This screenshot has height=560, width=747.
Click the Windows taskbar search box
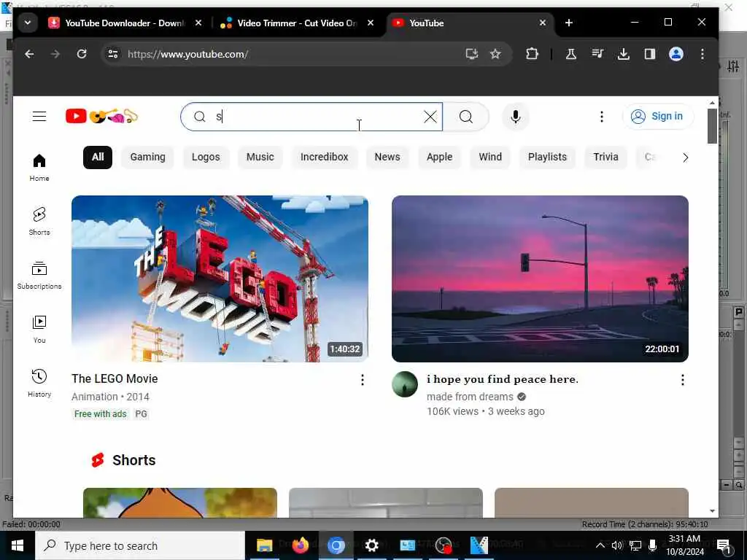[140, 545]
